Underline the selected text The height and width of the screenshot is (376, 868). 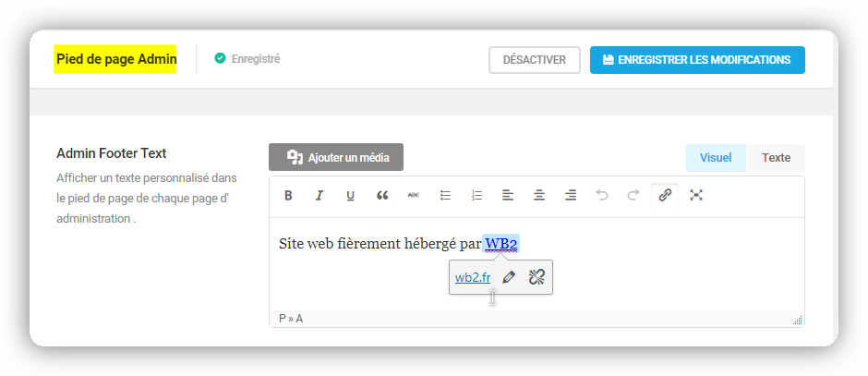point(350,196)
